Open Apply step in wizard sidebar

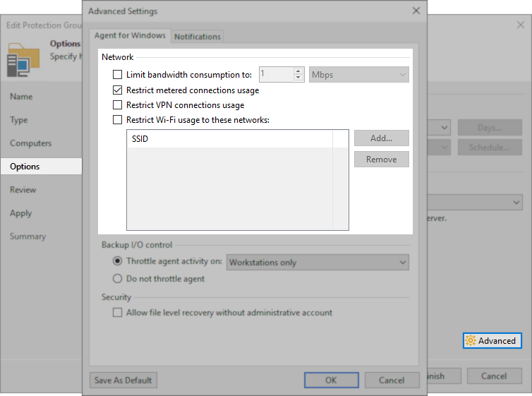pyautogui.click(x=21, y=213)
